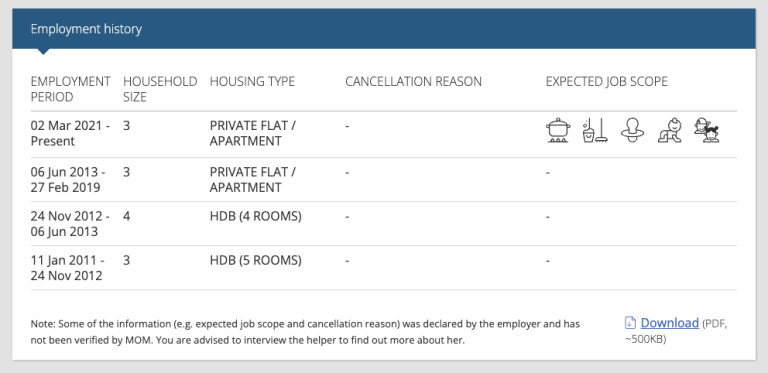Click the HDB (5 ROOMS) housing type cell

coord(256,260)
